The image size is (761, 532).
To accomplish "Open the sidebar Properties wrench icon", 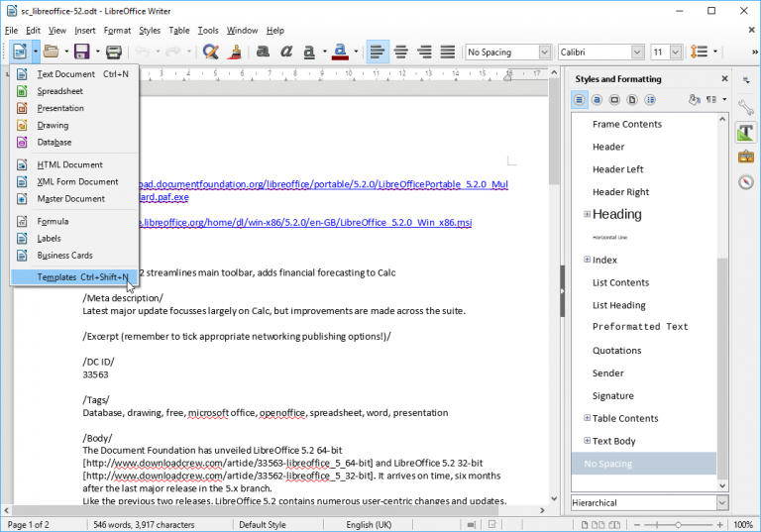I will click(x=746, y=107).
